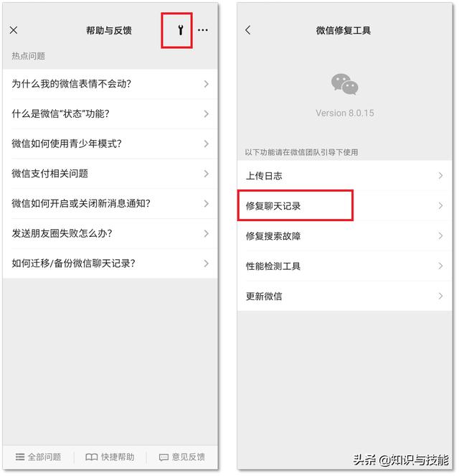Open 如何迁移/备份微信聊天记录 question
Viewport: 459px width, 476px height.
tap(110, 263)
